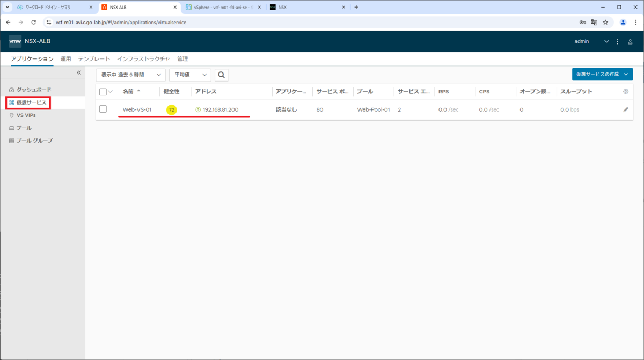The height and width of the screenshot is (360, 644).
Task: Open a new browser tab
Action: [x=356, y=8]
